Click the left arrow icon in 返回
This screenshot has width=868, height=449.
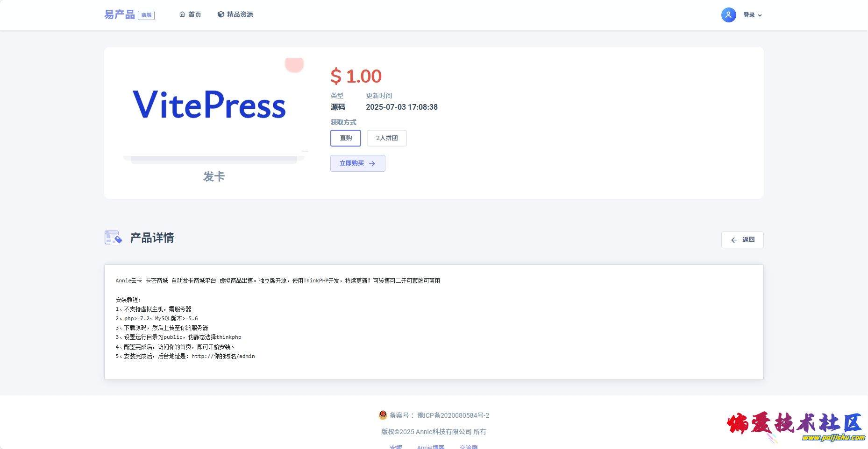coord(734,240)
